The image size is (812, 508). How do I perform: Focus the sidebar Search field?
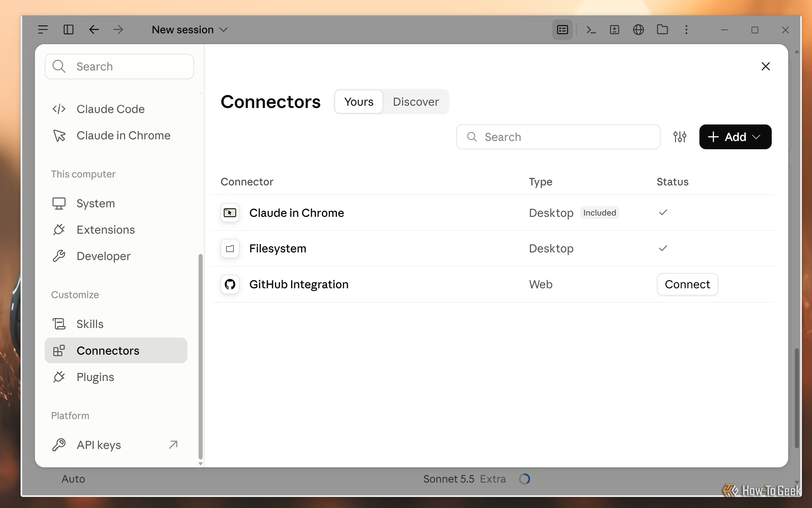[120, 67]
